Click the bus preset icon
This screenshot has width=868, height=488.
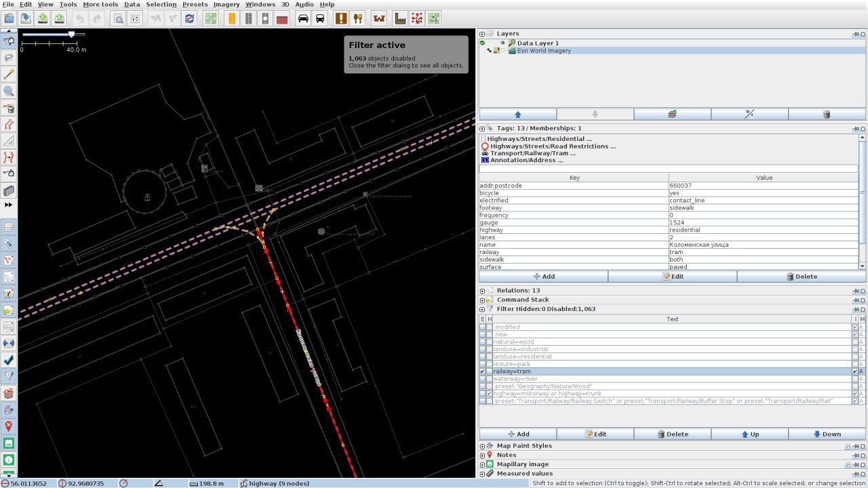pyautogui.click(x=320, y=18)
